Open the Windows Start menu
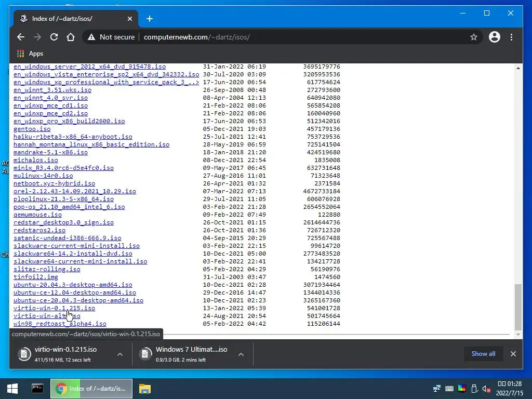 coord(12,389)
